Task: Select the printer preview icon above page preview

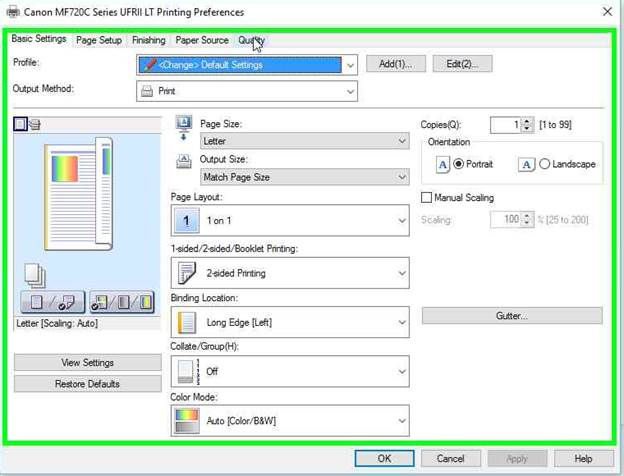Action: [x=35, y=124]
